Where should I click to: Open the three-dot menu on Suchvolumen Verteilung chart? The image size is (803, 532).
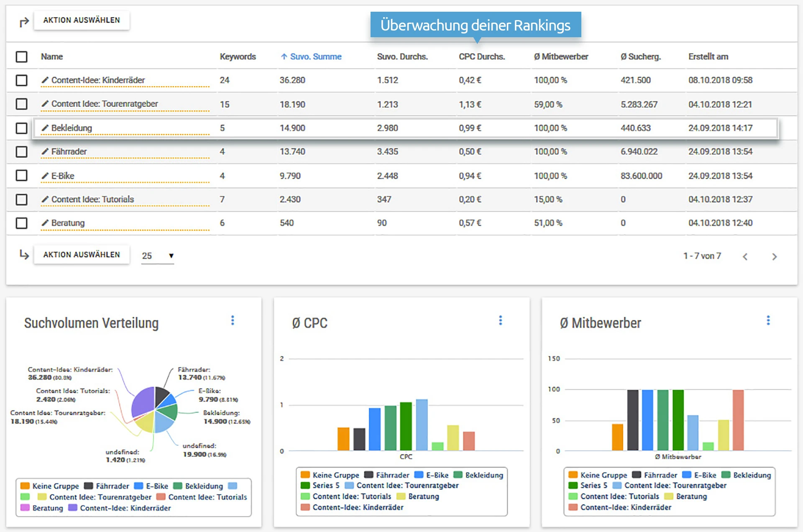[233, 320]
